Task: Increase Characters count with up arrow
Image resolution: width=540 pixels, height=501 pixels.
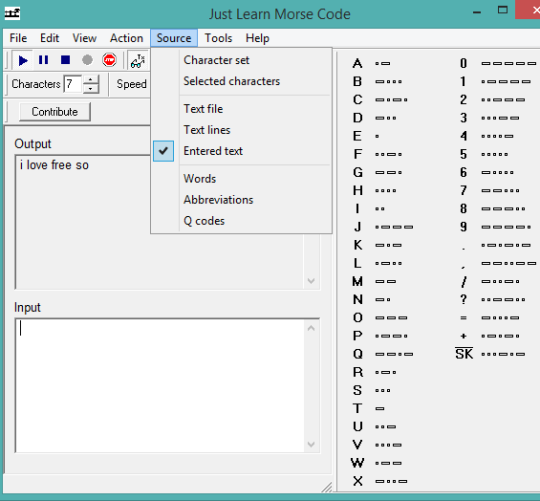Action: [91, 80]
